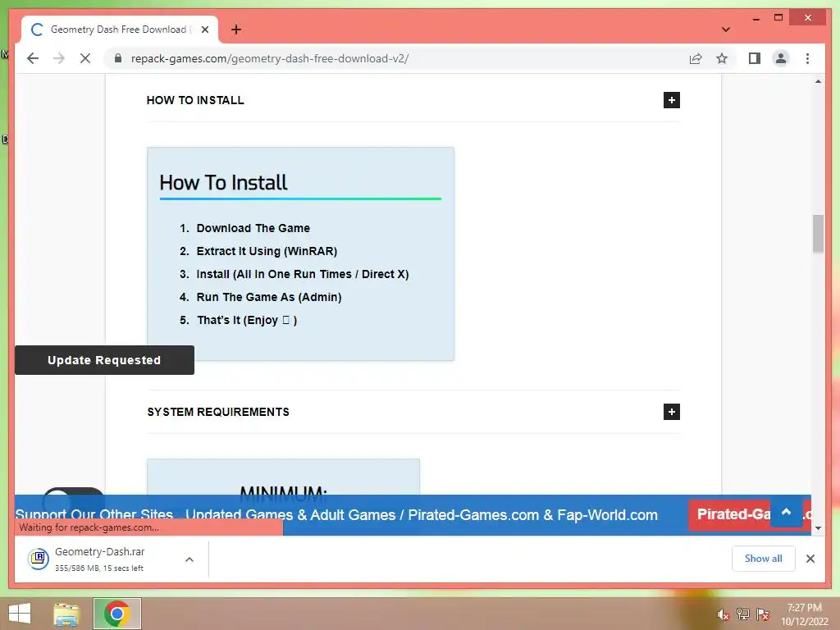Click the address bar URL

click(x=269, y=58)
